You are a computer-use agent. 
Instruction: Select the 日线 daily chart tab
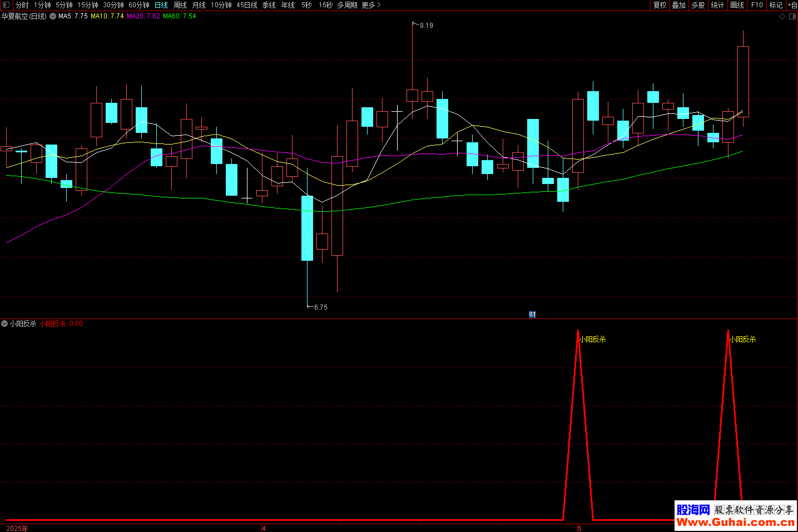click(161, 5)
